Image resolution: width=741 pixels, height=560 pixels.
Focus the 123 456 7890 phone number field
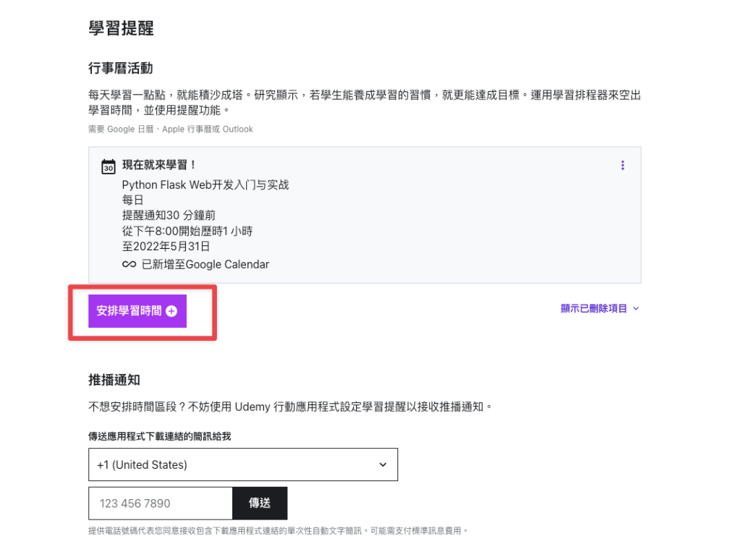tap(161, 503)
